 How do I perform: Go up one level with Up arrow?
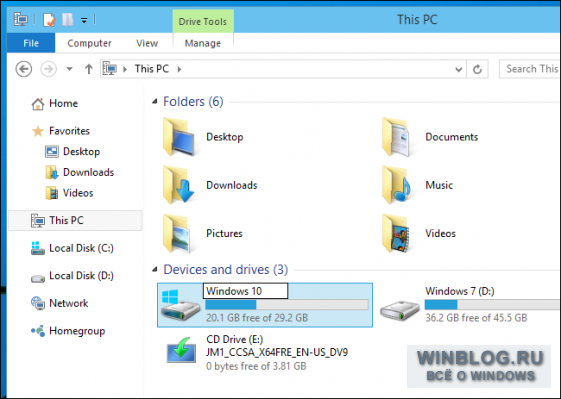click(x=89, y=69)
